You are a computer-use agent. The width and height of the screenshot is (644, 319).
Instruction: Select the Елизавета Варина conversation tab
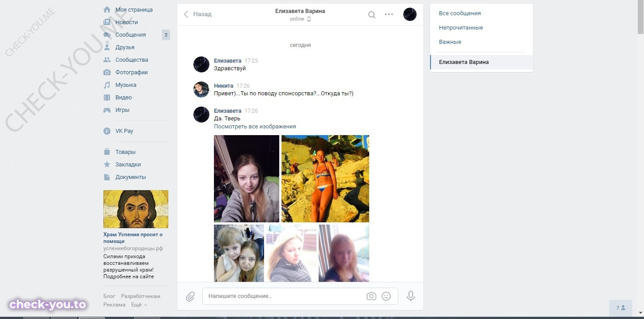(x=482, y=62)
